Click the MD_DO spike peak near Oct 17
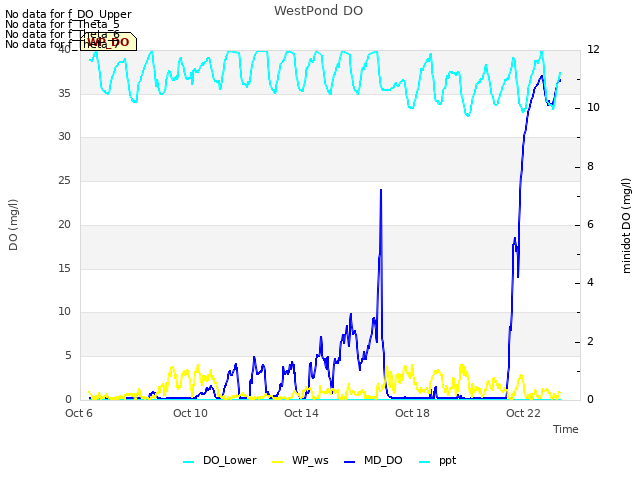The width and height of the screenshot is (640, 480). (381, 190)
